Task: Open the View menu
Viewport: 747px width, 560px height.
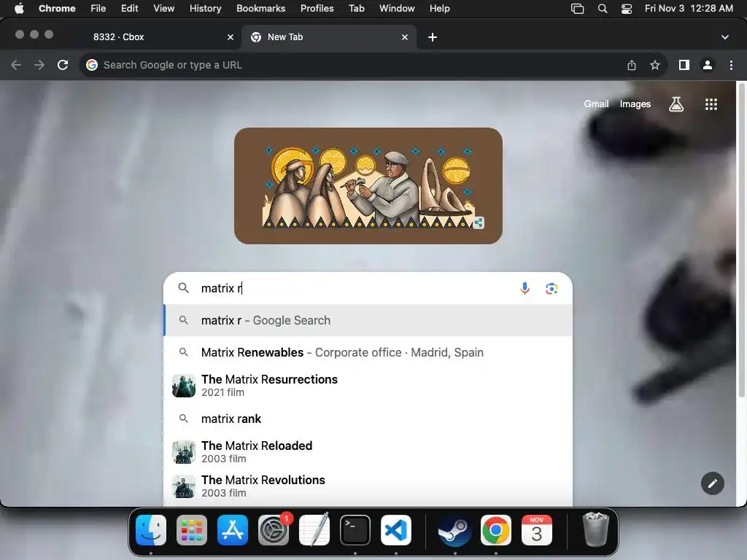Action: [163, 8]
